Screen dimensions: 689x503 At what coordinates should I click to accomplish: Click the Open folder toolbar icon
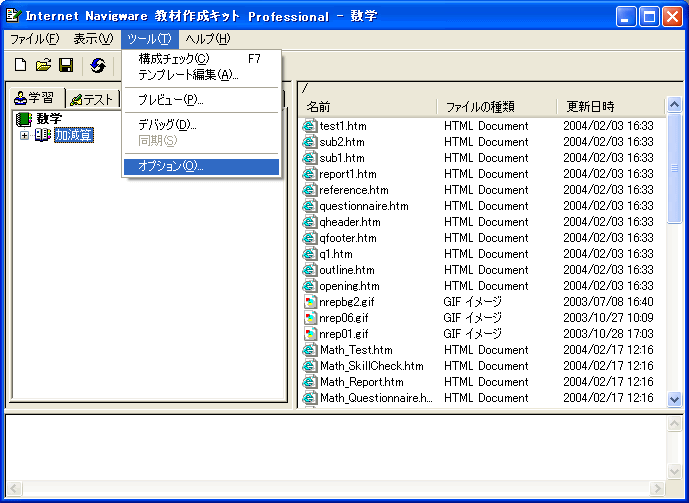tap(43, 65)
